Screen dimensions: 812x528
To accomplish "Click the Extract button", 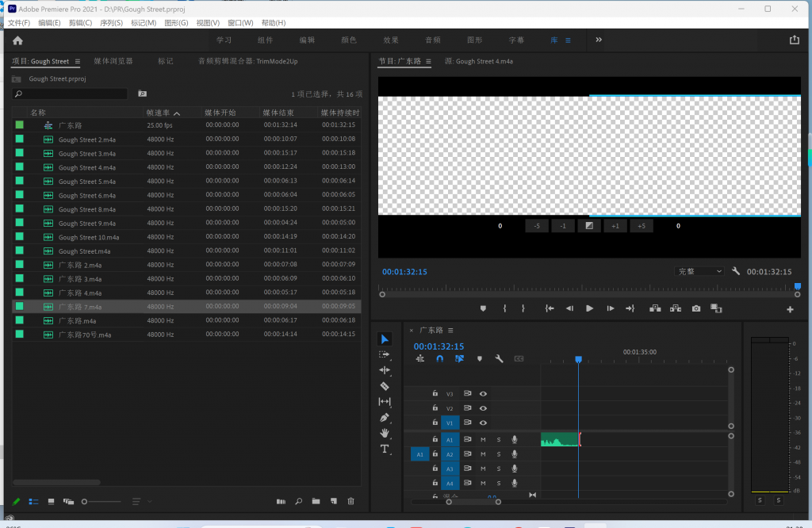I will pos(676,308).
